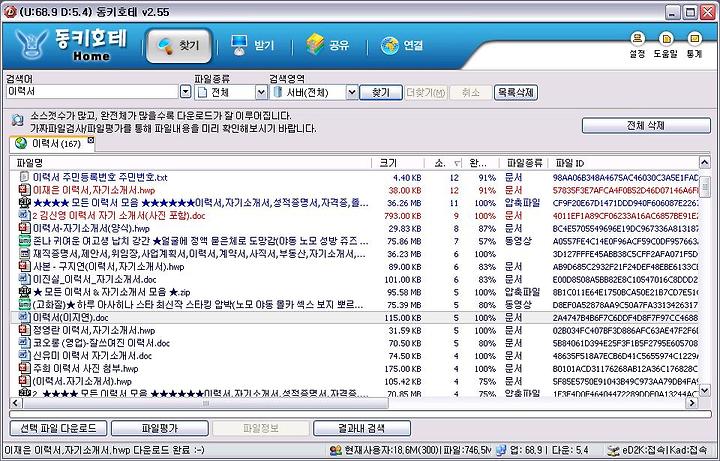Minimize the 동키호테 window
This screenshot has width=720, height=461.
(673, 12)
